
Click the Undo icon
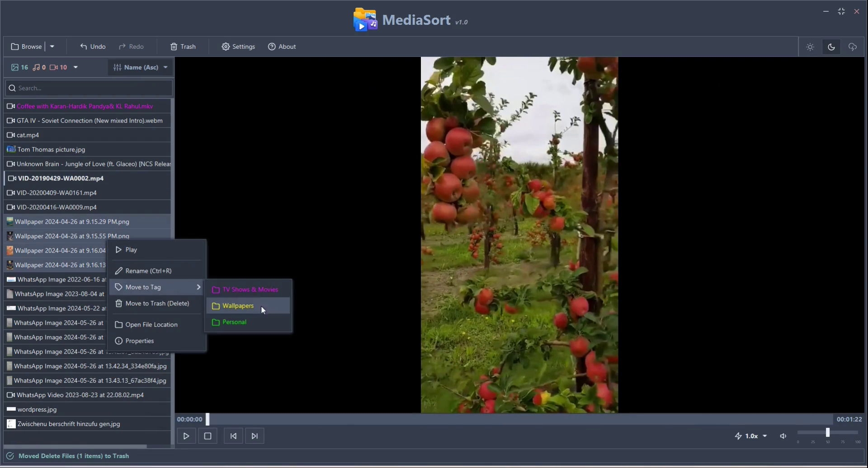[84, 47]
